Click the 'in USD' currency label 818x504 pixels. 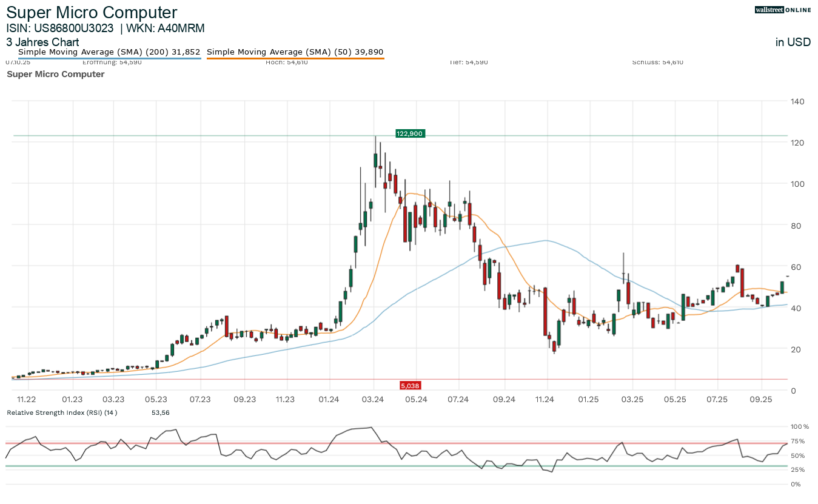point(793,42)
